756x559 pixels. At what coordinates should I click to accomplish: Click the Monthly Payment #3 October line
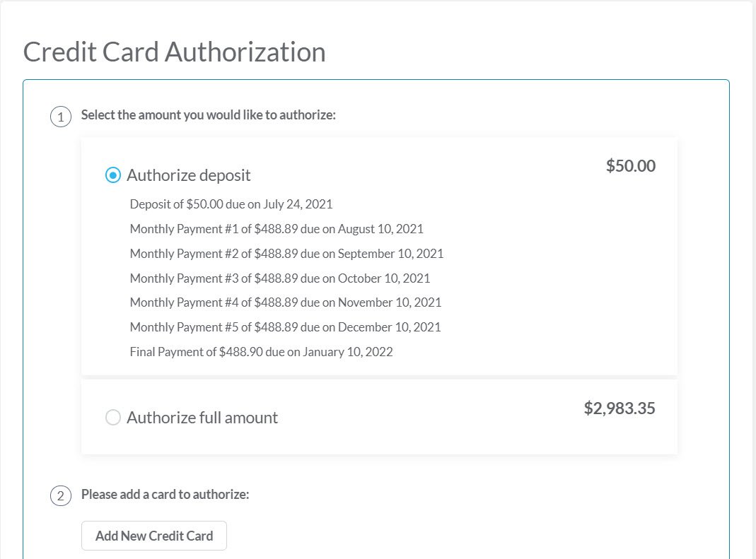pyautogui.click(x=280, y=278)
